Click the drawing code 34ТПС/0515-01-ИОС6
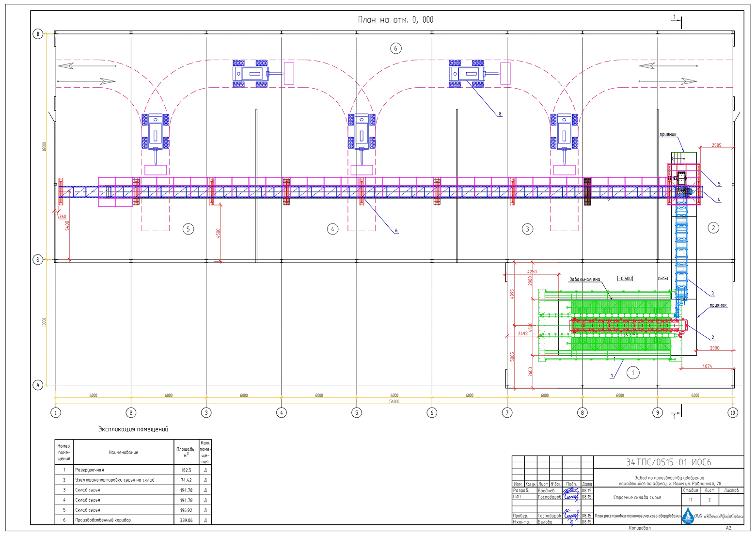Screen dimensions: 756x535 [669, 462]
